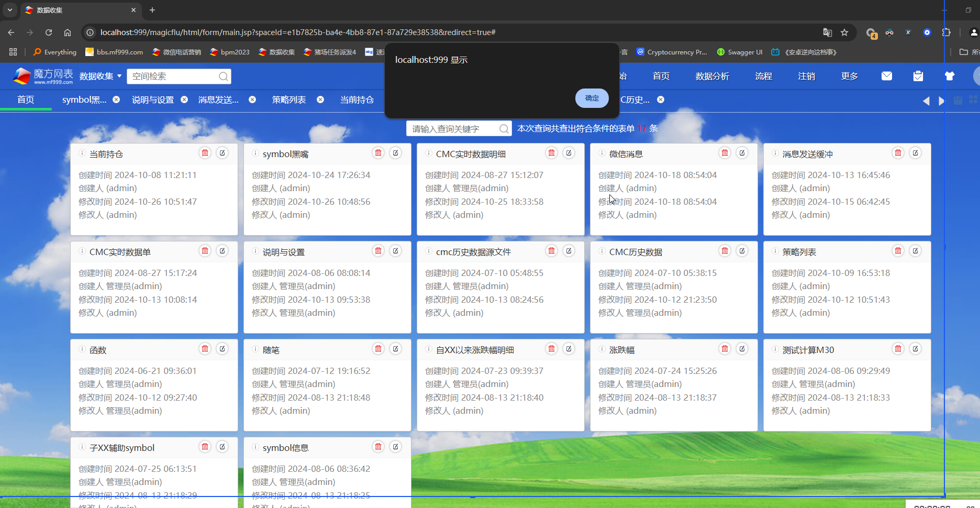
Task: Delete the 微信消息 form card
Action: point(725,153)
